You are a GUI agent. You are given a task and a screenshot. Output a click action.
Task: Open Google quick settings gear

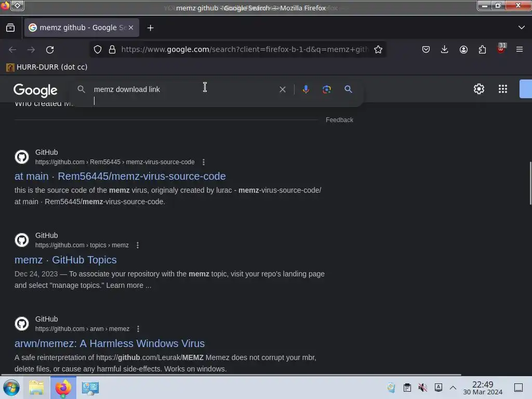click(478, 89)
